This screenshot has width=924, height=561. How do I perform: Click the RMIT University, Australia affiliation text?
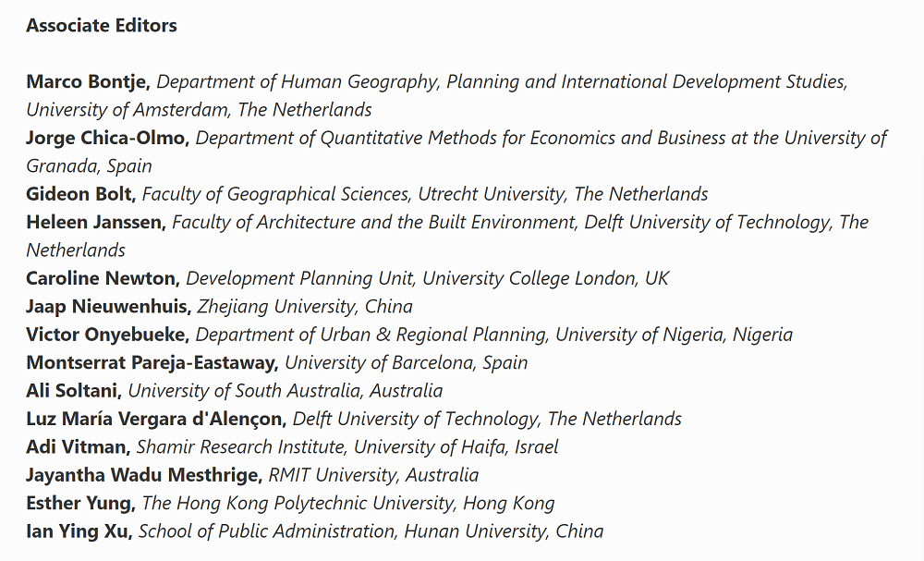[x=373, y=475]
